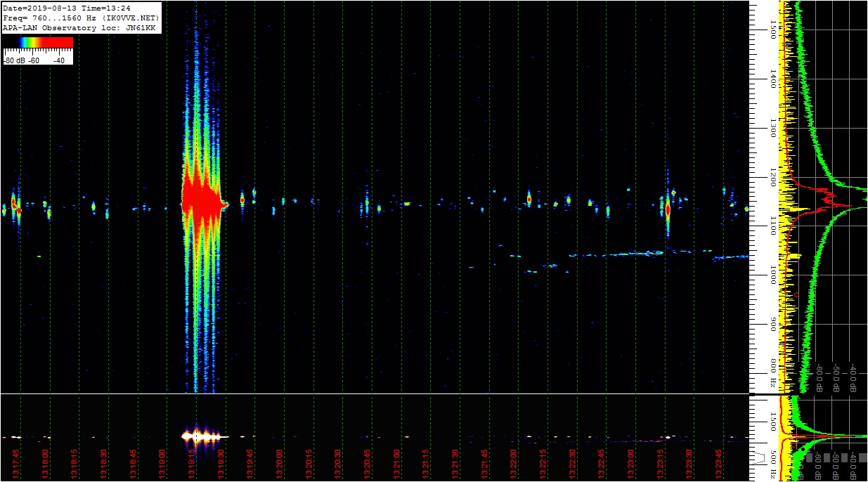Select the 13:22:15 time marker

pos(543,465)
